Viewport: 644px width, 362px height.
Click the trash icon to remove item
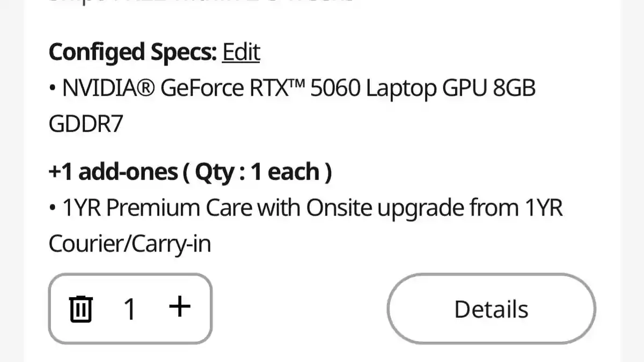pos(81,309)
